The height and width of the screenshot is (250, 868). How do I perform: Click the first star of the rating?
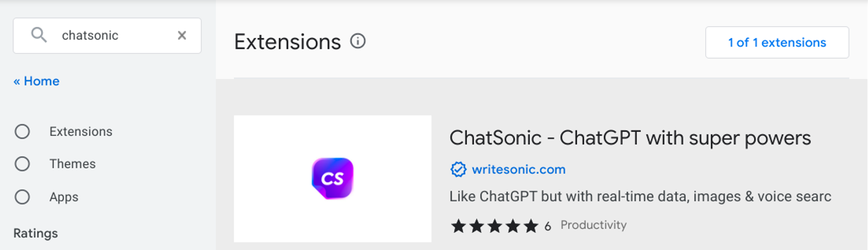pos(458,226)
